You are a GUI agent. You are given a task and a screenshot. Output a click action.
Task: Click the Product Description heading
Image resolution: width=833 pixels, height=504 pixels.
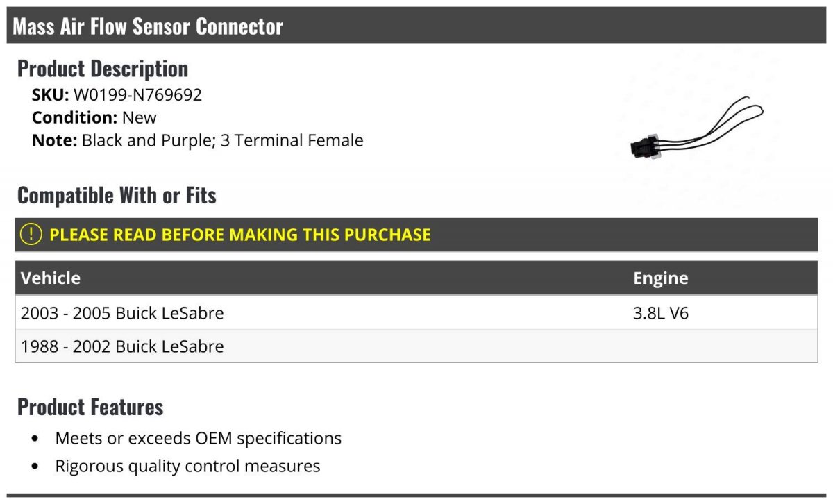click(x=103, y=68)
